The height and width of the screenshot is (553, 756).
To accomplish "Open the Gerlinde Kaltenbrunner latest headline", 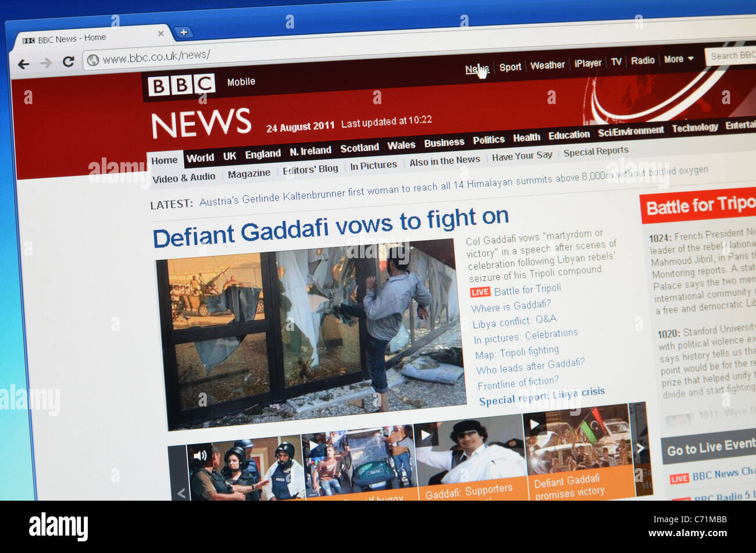I will (x=454, y=185).
